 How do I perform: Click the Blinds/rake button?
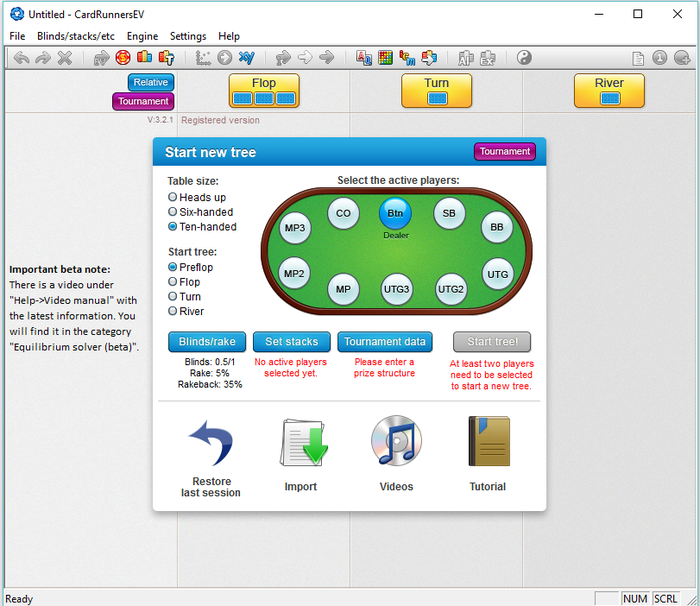(x=207, y=342)
